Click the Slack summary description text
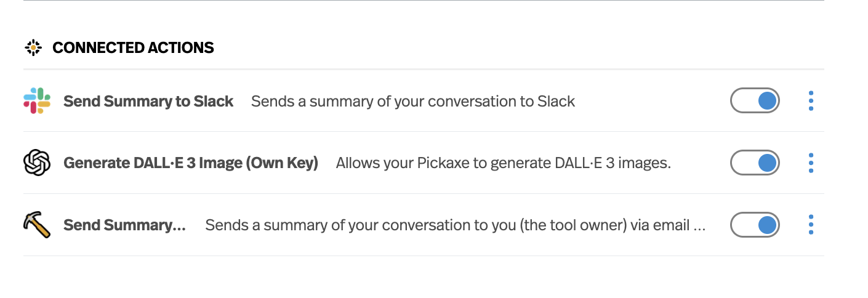This screenshot has height=298, width=868. pyautogui.click(x=412, y=102)
